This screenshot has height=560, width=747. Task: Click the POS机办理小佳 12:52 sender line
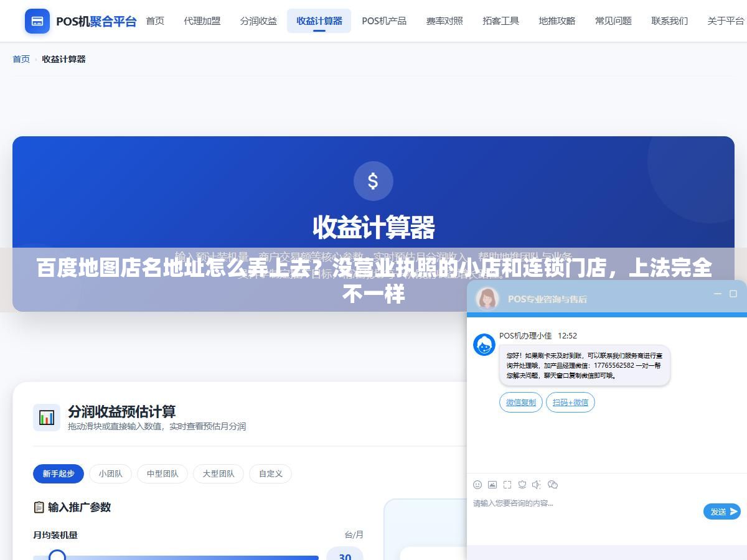538,335
